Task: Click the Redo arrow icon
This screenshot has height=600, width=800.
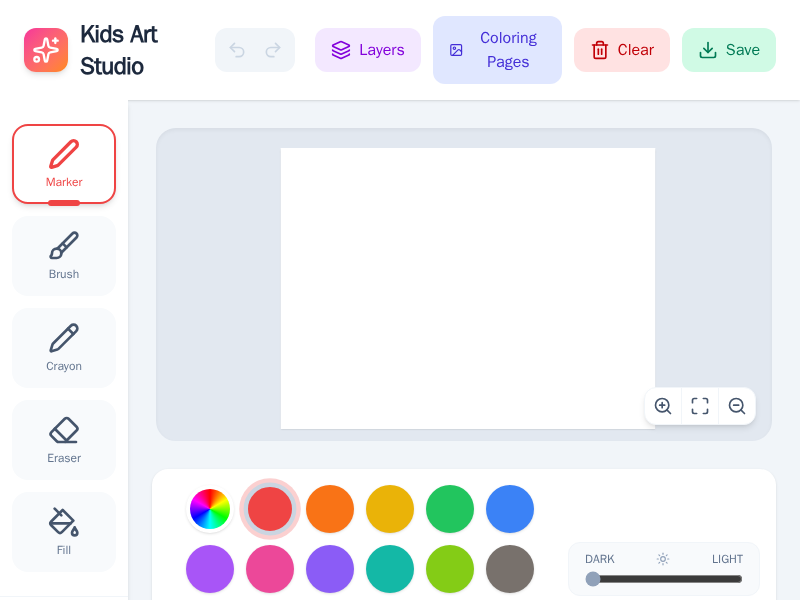Action: coord(272,49)
